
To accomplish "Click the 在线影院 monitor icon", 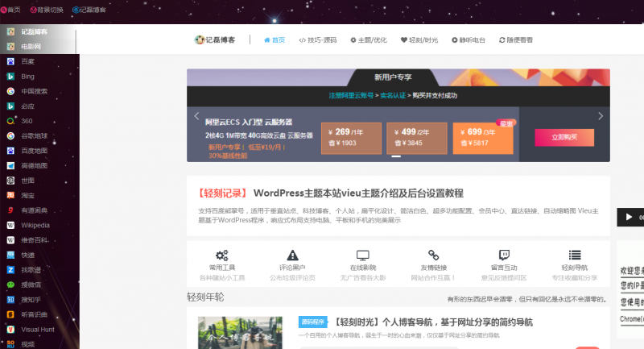I will tap(363, 255).
